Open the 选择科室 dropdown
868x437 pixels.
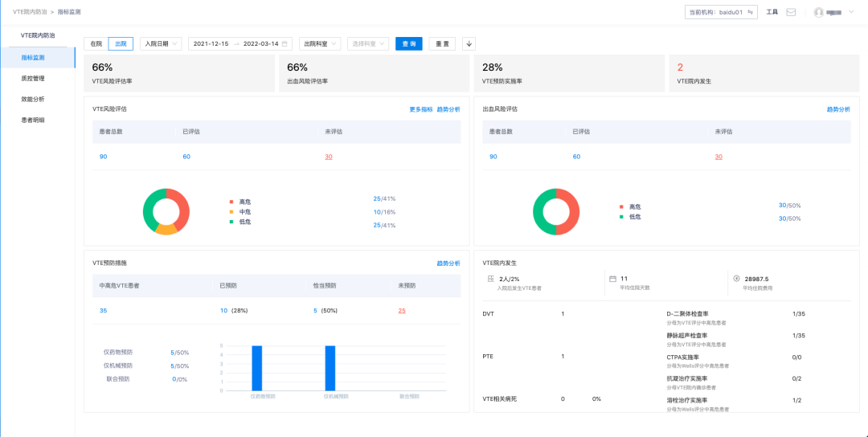(368, 44)
